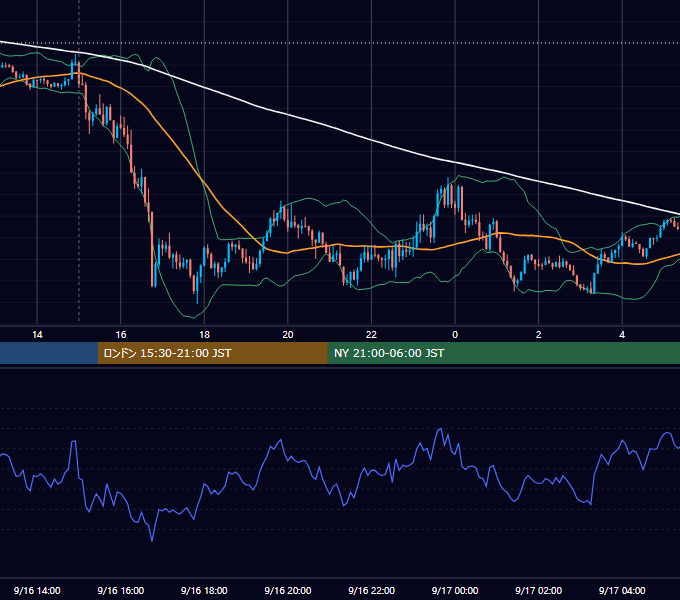
Task: Select the 14 hour axis label
Action: click(x=37, y=335)
